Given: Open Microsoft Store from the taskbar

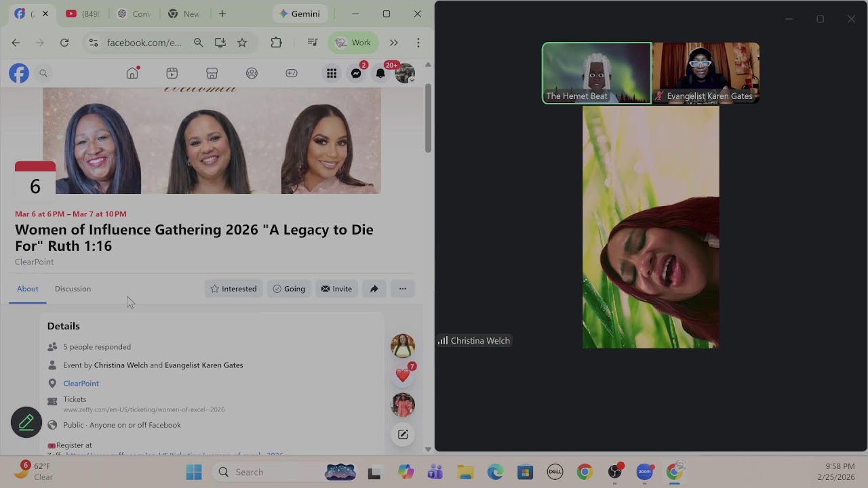Looking at the screenshot, I should tap(525, 472).
